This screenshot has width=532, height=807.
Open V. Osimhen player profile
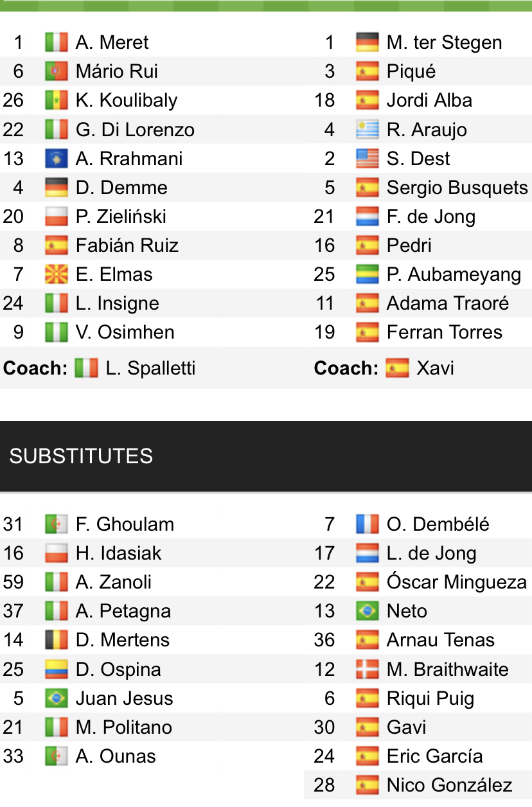click(x=125, y=332)
